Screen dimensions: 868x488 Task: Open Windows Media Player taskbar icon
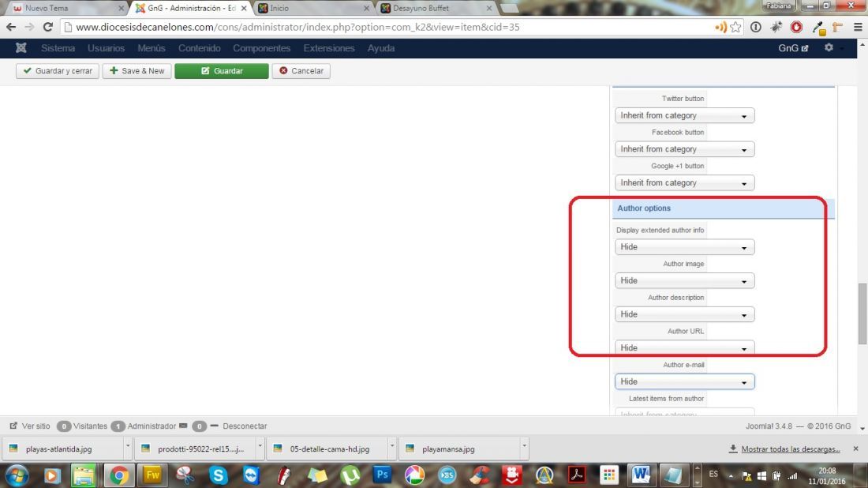(51, 475)
